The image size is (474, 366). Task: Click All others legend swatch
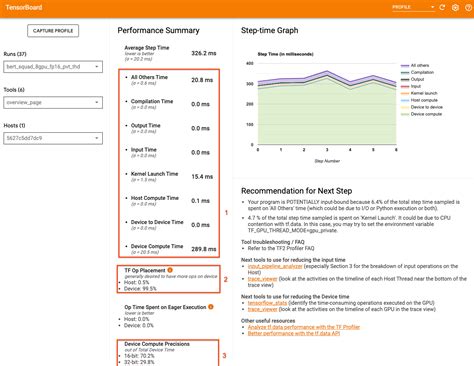(x=405, y=66)
